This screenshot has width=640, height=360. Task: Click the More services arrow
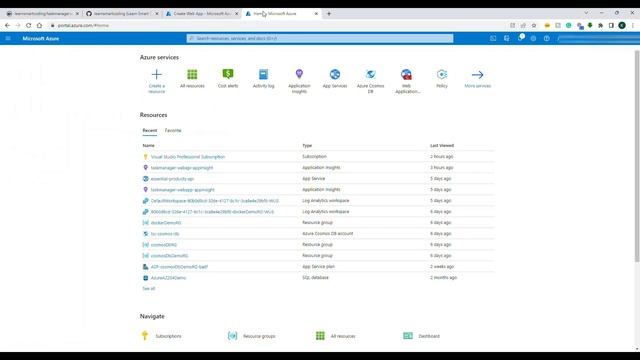click(x=478, y=75)
